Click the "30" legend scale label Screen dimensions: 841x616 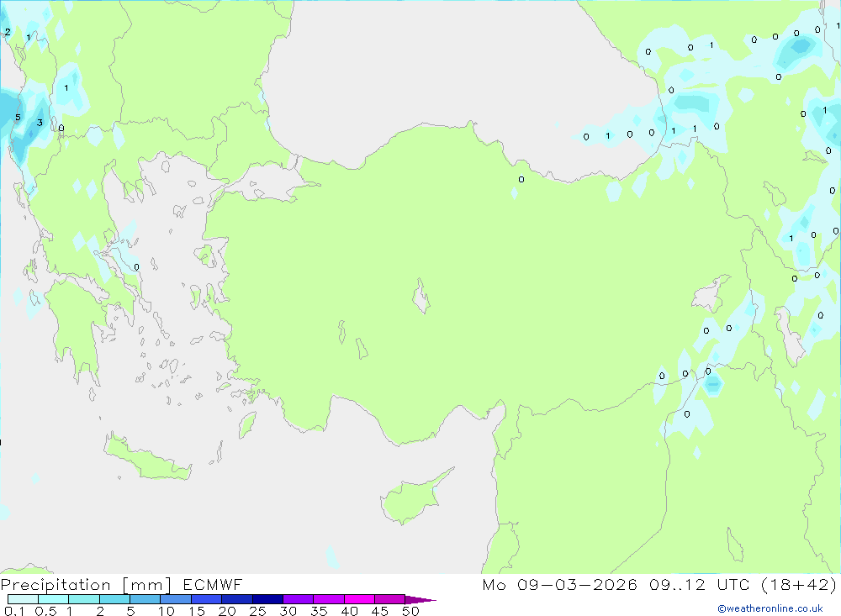pyautogui.click(x=288, y=611)
